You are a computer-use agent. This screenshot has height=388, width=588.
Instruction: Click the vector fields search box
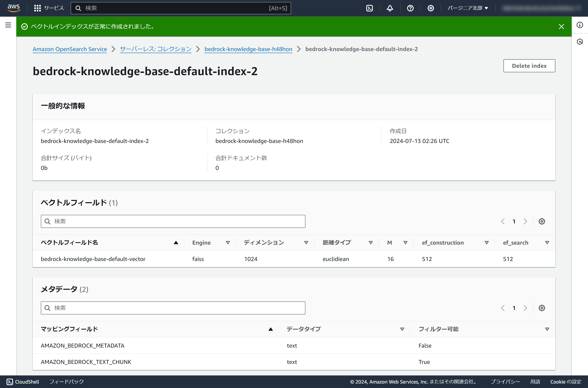[x=173, y=221]
